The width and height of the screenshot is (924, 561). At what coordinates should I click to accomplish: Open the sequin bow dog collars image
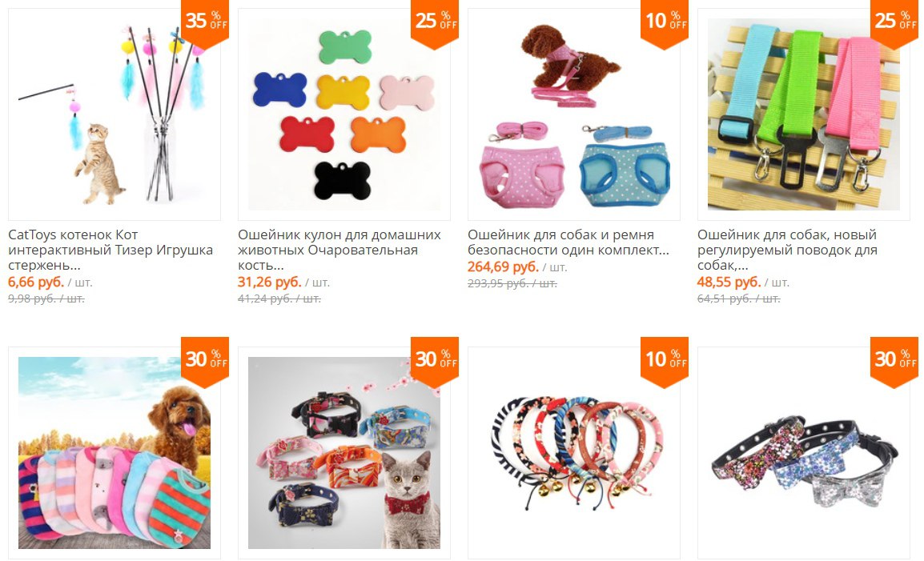coord(804,453)
